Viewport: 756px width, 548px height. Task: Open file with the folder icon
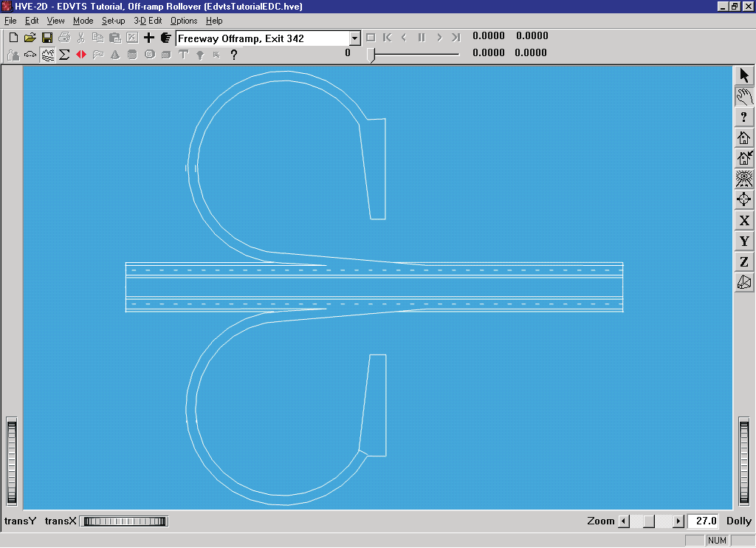pyautogui.click(x=30, y=38)
